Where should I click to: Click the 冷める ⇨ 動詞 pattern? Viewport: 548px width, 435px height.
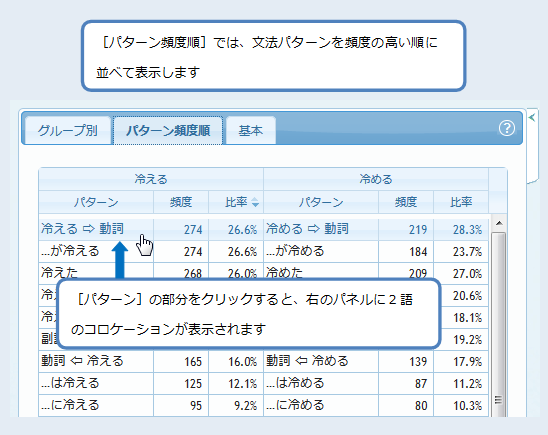pyautogui.click(x=308, y=229)
